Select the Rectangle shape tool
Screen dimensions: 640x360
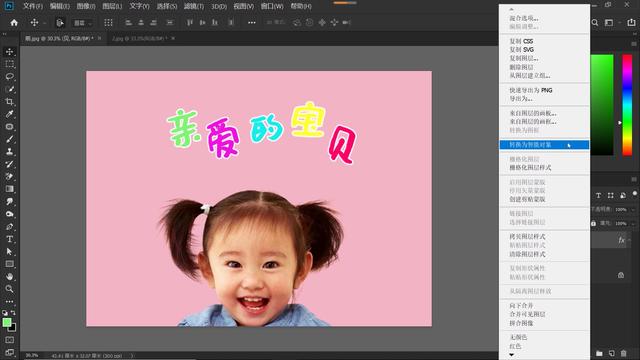[x=9, y=264]
